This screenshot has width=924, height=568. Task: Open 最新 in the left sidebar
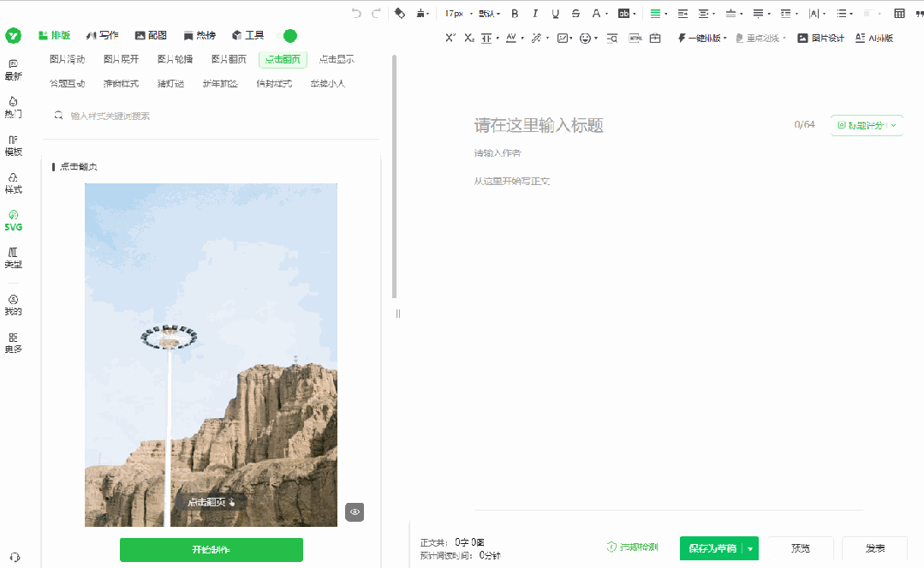(13, 70)
